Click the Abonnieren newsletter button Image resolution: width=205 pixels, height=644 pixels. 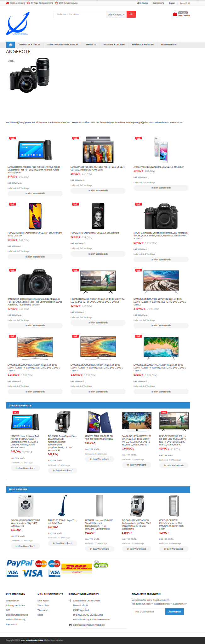tap(174, 612)
